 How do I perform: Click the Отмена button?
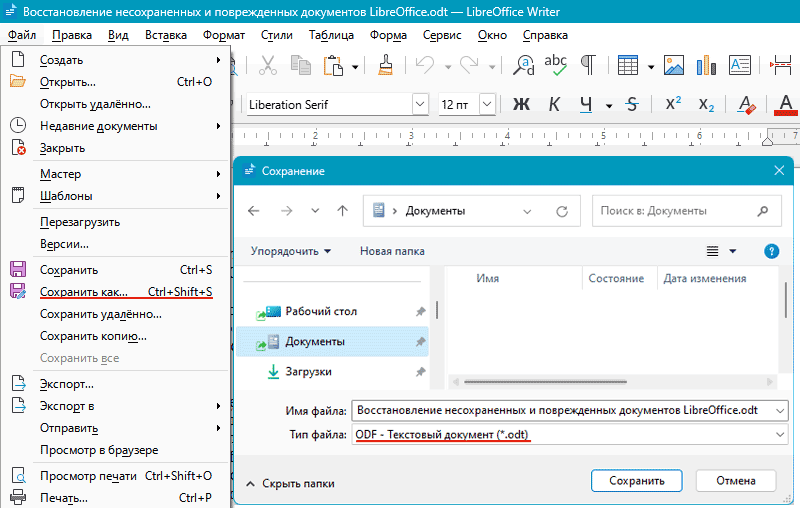(736, 481)
